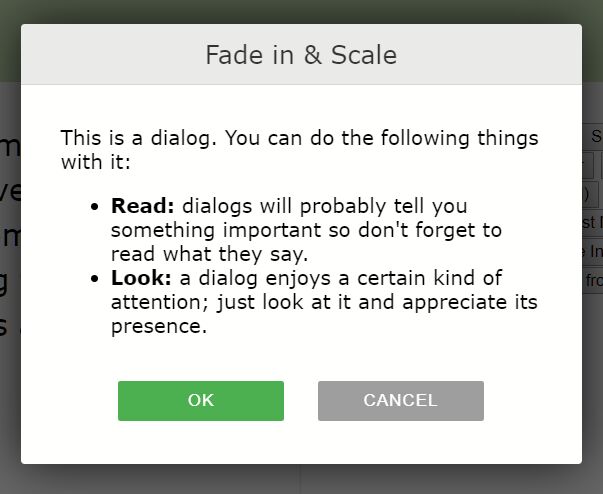603x494 pixels.
Task: Click the "Fade in & Scale" dialog title
Action: point(301,55)
